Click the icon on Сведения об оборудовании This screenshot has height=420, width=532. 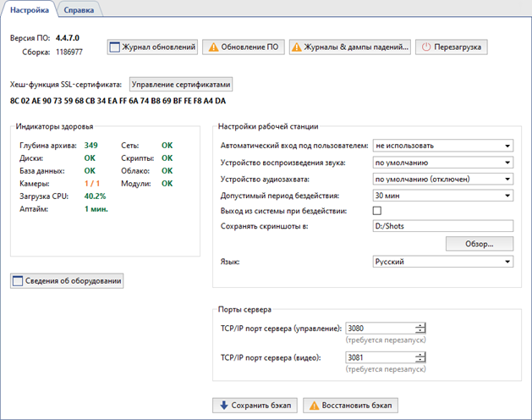point(17,281)
